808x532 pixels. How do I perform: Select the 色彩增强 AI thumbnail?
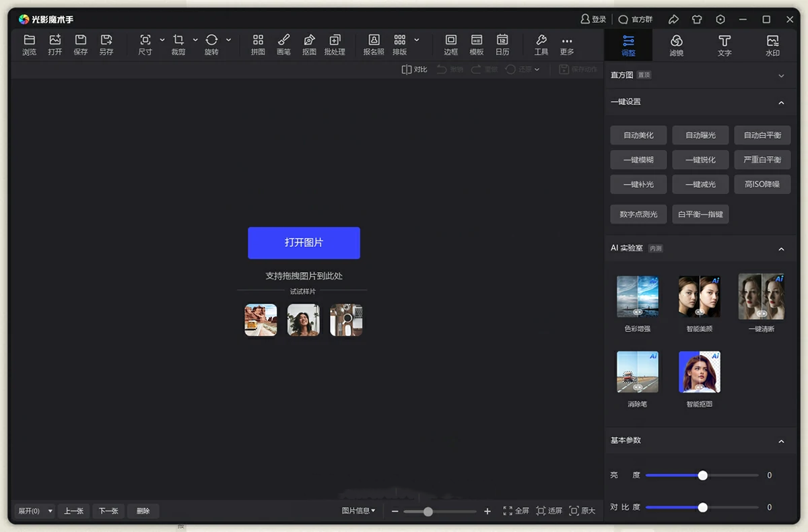(x=638, y=297)
